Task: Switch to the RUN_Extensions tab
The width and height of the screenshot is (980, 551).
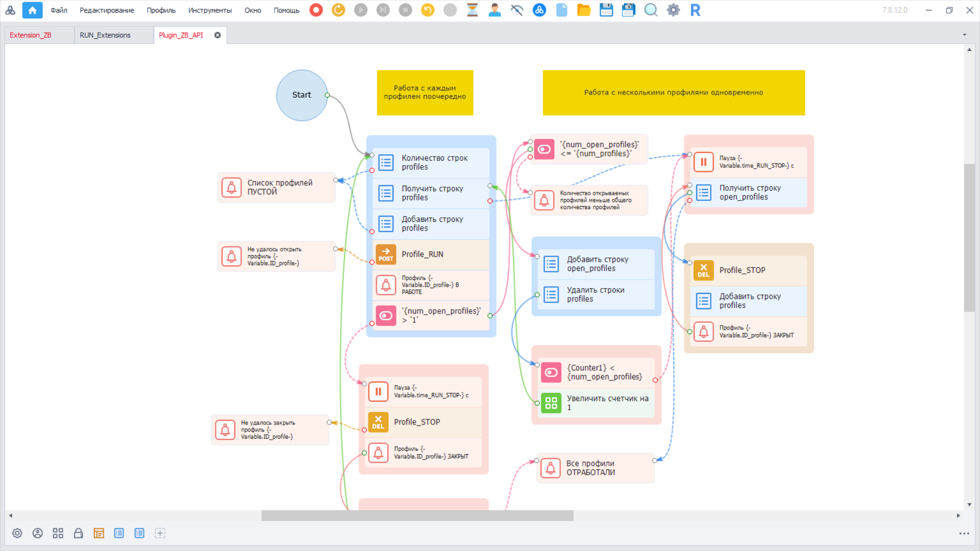Action: (105, 35)
